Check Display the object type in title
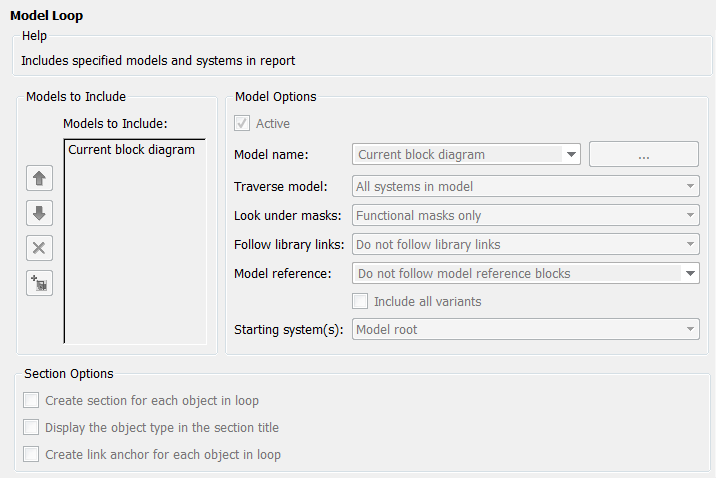Image resolution: width=716 pixels, height=478 pixels. (x=32, y=428)
